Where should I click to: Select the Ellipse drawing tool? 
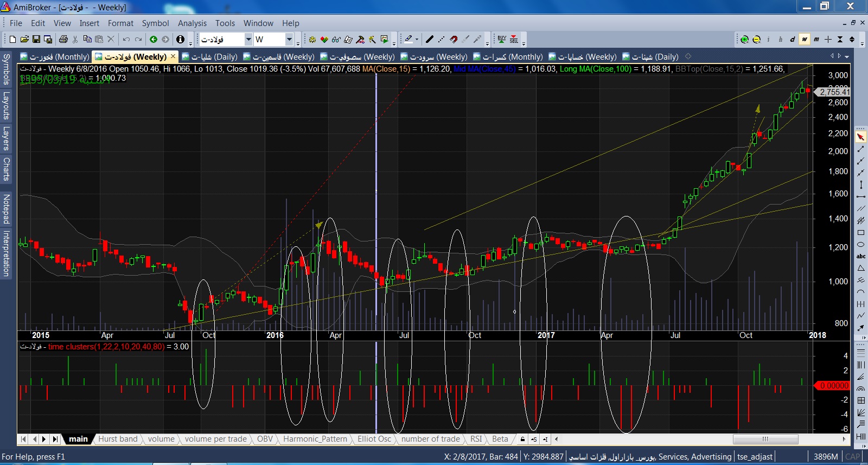click(x=861, y=244)
